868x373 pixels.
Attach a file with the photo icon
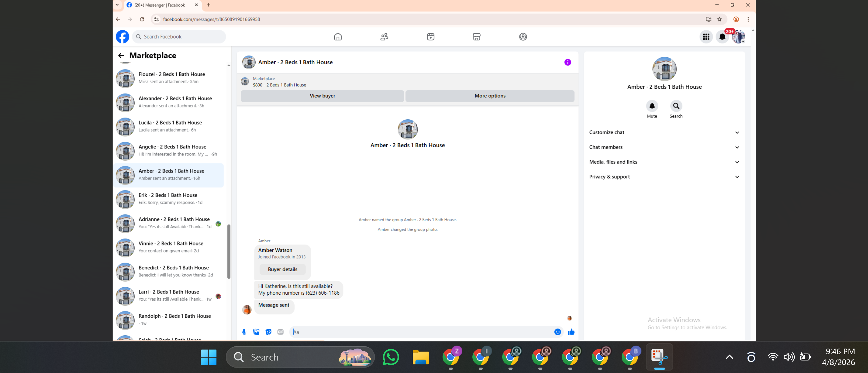click(256, 332)
